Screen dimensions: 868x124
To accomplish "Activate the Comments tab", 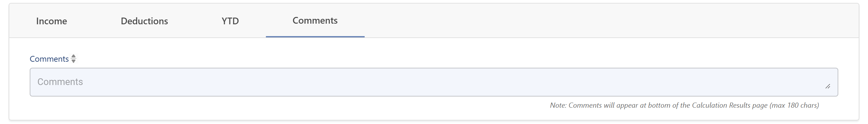I will (315, 20).
